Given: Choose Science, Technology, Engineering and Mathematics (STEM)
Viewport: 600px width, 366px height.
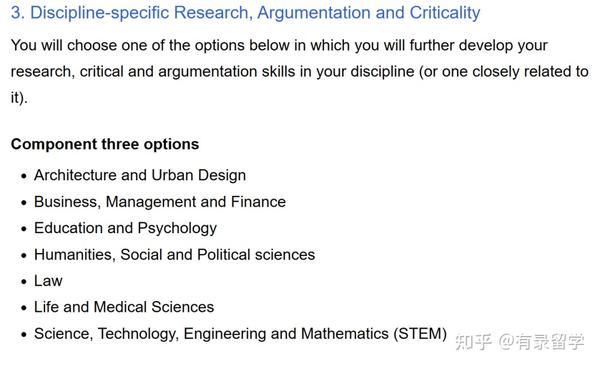Looking at the screenshot, I should [x=240, y=334].
